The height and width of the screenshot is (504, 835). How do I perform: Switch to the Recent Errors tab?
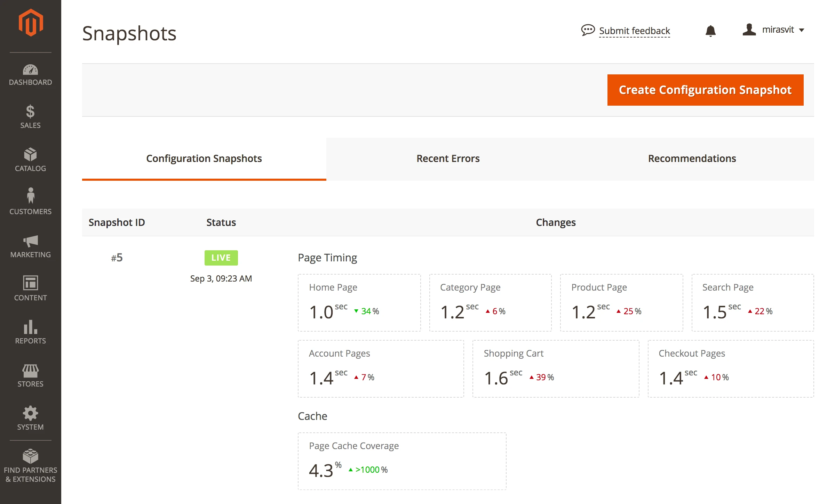click(x=448, y=158)
